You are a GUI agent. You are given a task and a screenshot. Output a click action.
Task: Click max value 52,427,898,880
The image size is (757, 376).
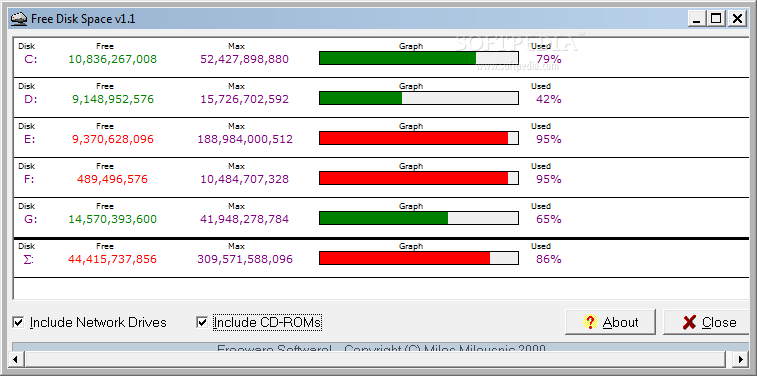click(x=244, y=59)
